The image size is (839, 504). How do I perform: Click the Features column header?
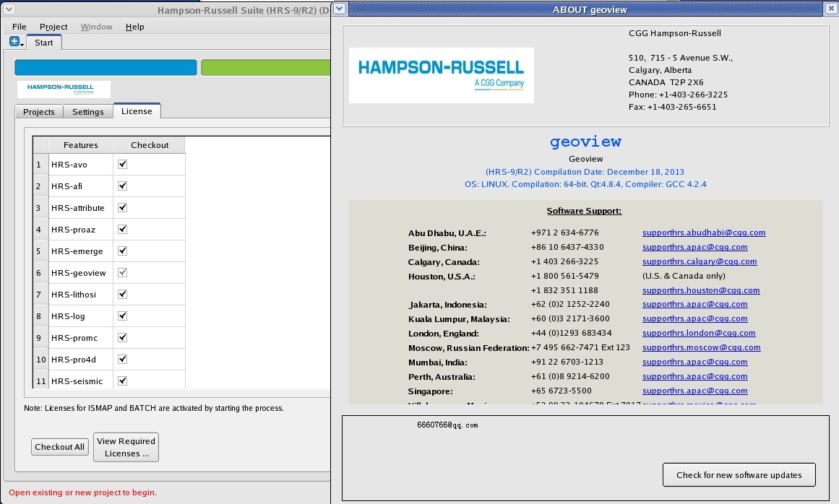point(81,145)
